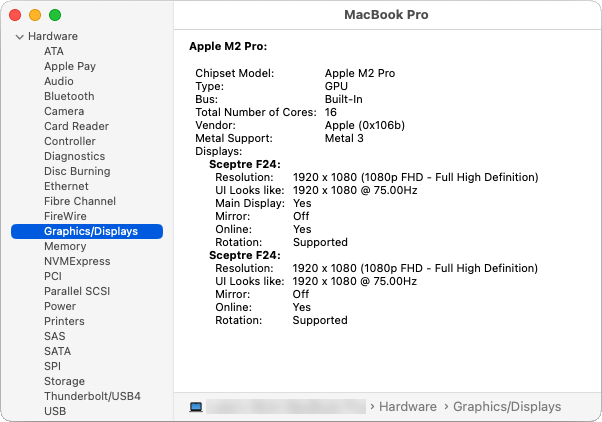Image resolution: width=602 pixels, height=422 pixels.
Task: Select Audio in the sidebar
Action: (59, 81)
